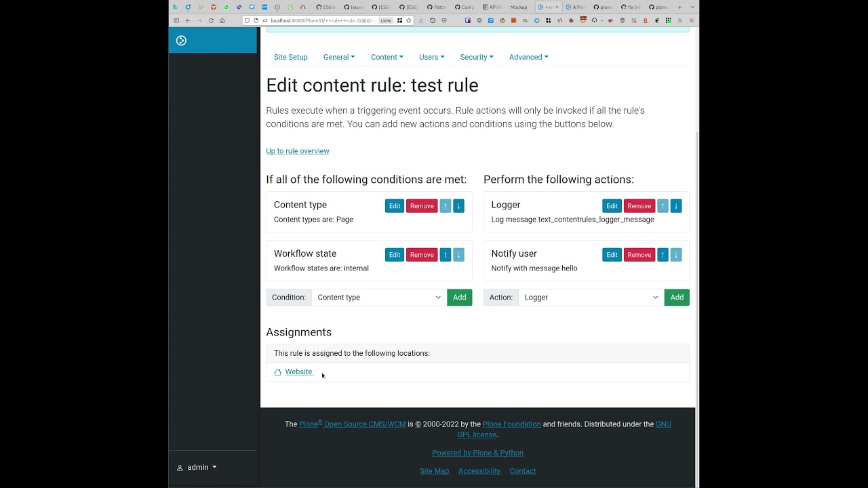Image resolution: width=868 pixels, height=488 pixels.
Task: Click the Site Setup link
Action: (291, 57)
